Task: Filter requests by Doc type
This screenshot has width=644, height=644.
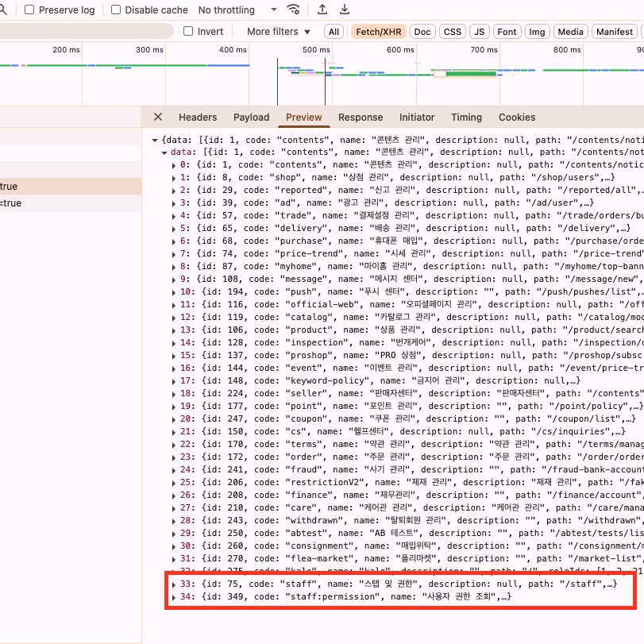Action: tap(422, 32)
